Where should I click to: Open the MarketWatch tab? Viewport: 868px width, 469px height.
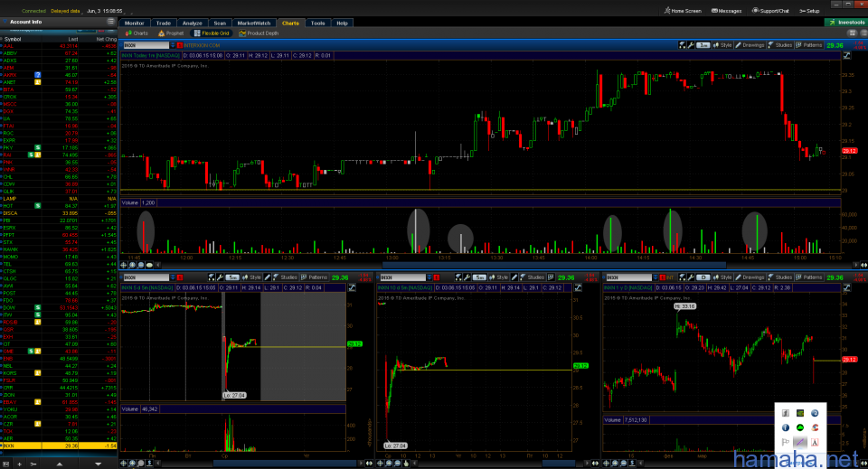coord(254,23)
